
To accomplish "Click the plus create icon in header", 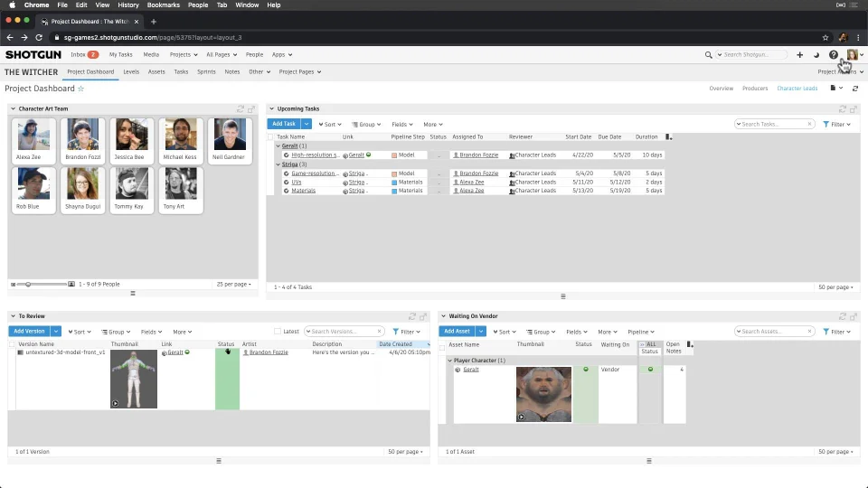I will [x=799, y=55].
